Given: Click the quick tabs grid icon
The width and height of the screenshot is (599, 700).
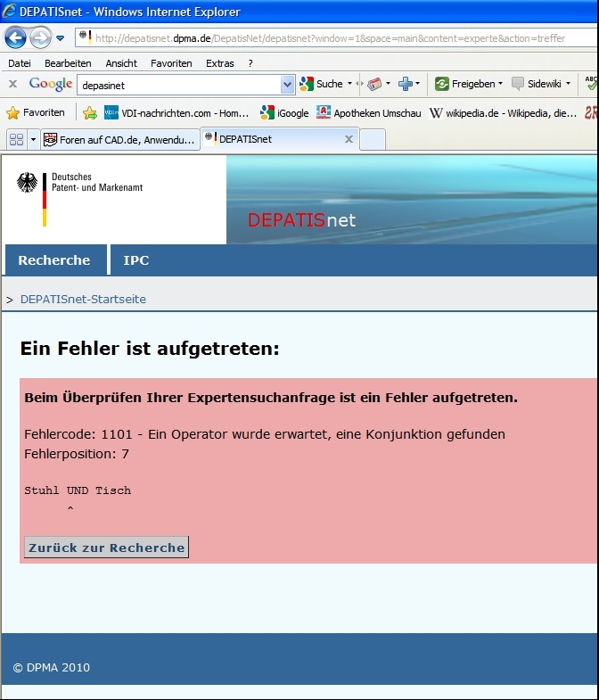Looking at the screenshot, I should coord(17,140).
